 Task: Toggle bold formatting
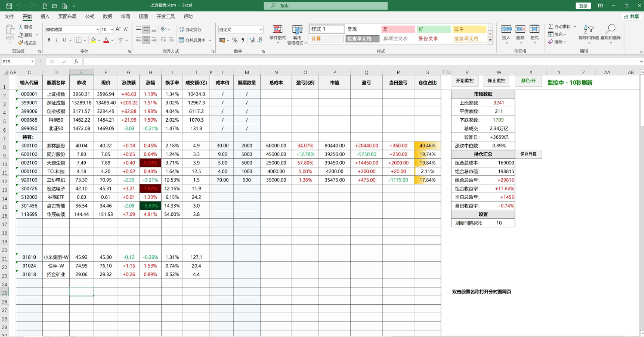[49, 40]
